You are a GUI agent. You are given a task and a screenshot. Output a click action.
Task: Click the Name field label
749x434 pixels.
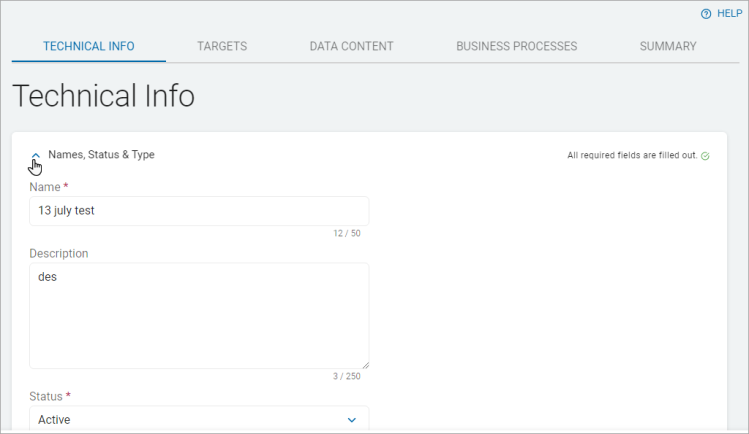45,187
